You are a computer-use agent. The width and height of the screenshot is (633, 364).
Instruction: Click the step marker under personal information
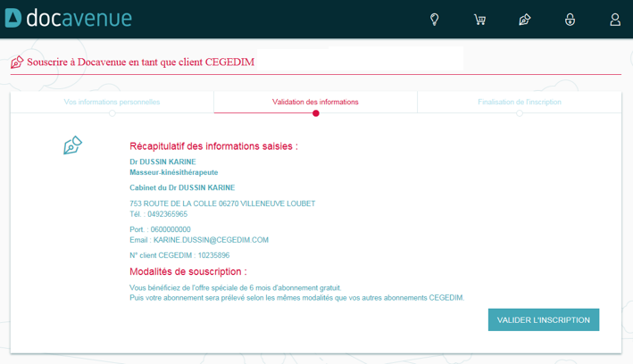pos(112,113)
